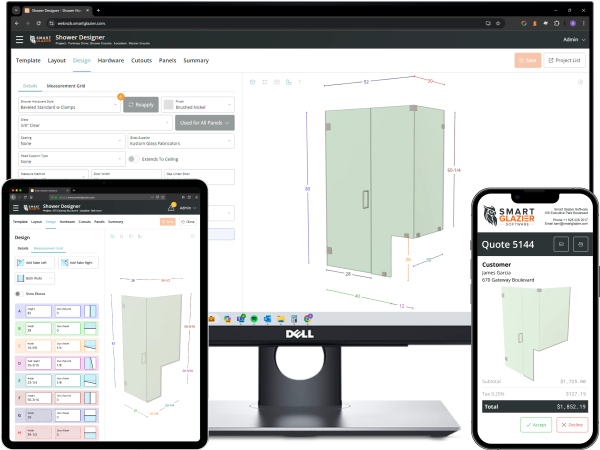Click print icon button beside Quote 5144
Screen dimensions: 600x450
[580, 244]
